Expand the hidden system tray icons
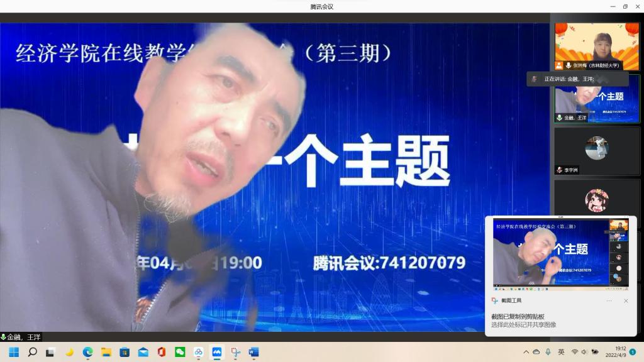This screenshot has width=644, height=362. [526, 352]
